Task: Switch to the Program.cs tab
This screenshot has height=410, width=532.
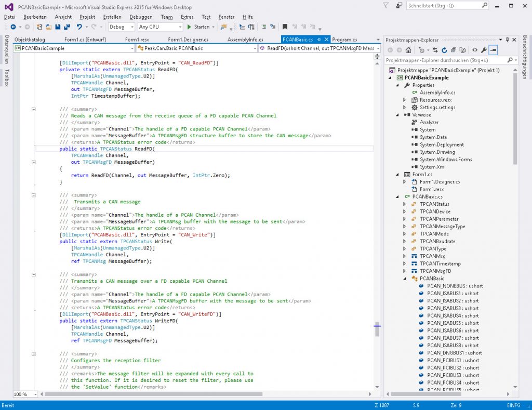Action: (344, 39)
